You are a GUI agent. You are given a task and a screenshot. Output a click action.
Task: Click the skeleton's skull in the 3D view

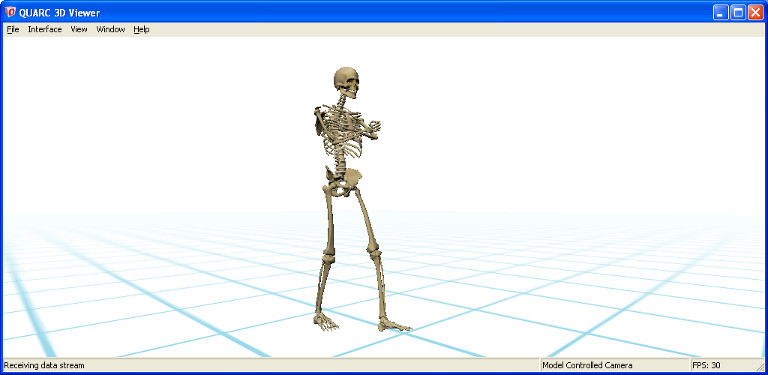347,82
